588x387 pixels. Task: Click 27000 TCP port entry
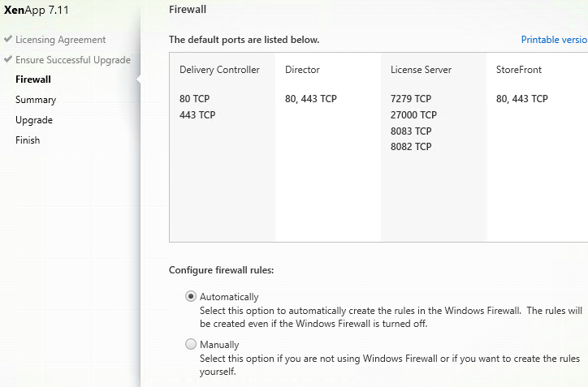(413, 115)
